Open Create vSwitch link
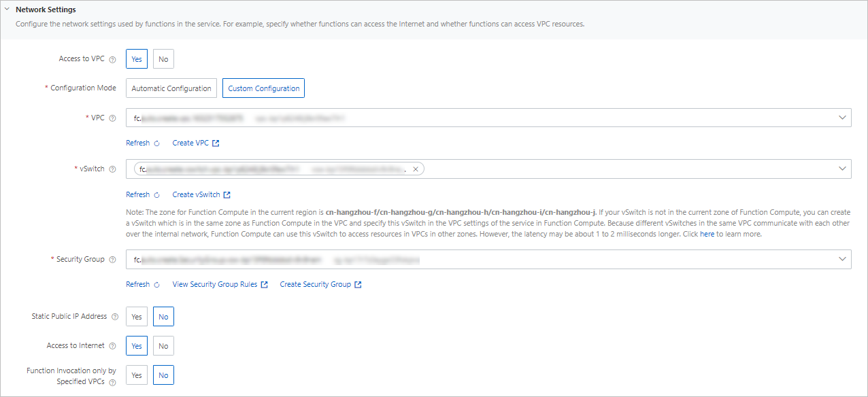The height and width of the screenshot is (397, 868). click(x=196, y=194)
